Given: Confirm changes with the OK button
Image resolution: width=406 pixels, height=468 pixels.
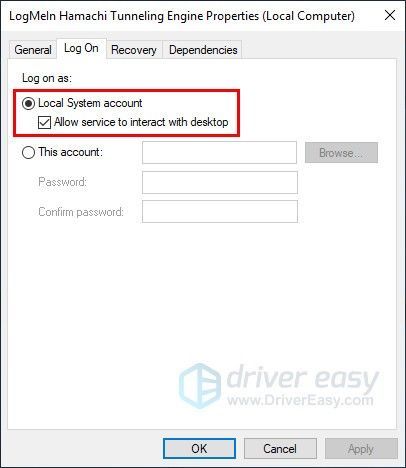Looking at the screenshot, I should (199, 449).
